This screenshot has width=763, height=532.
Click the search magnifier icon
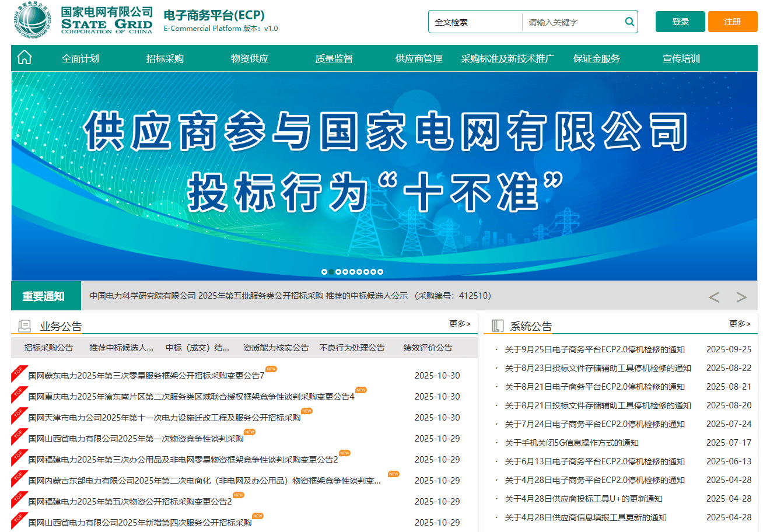point(629,22)
